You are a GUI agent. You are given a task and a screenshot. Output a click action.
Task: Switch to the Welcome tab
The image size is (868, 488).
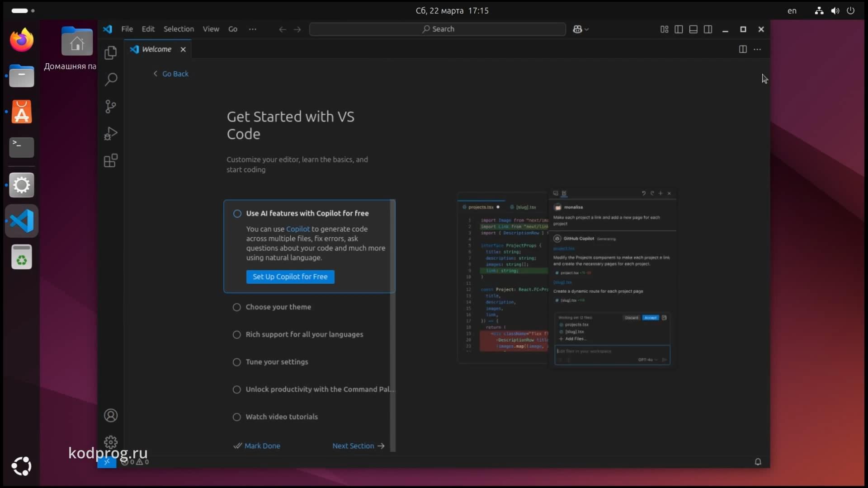(x=156, y=49)
